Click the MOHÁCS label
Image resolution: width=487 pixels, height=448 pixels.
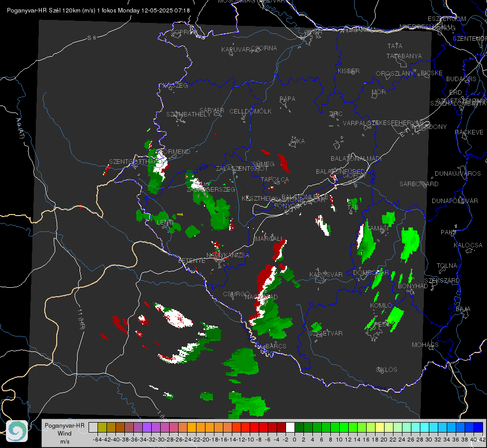tap(425, 345)
